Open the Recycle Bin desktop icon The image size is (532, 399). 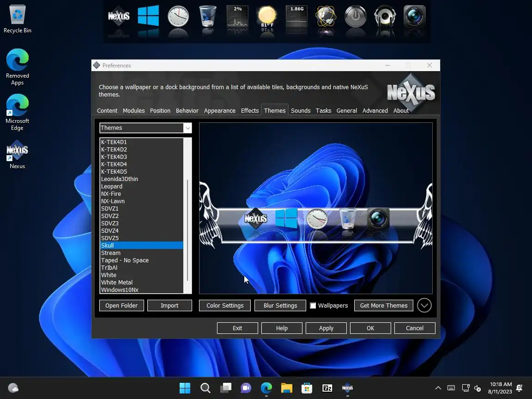(x=17, y=19)
